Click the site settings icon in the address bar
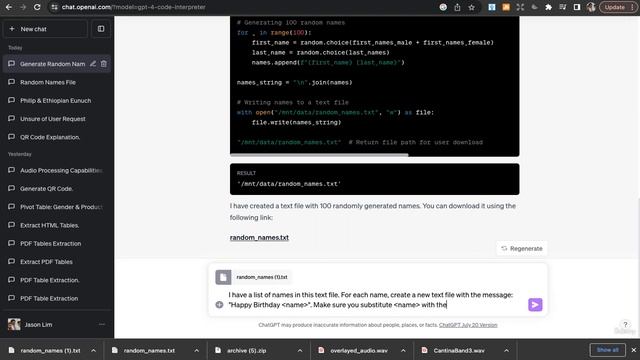 point(54,7)
